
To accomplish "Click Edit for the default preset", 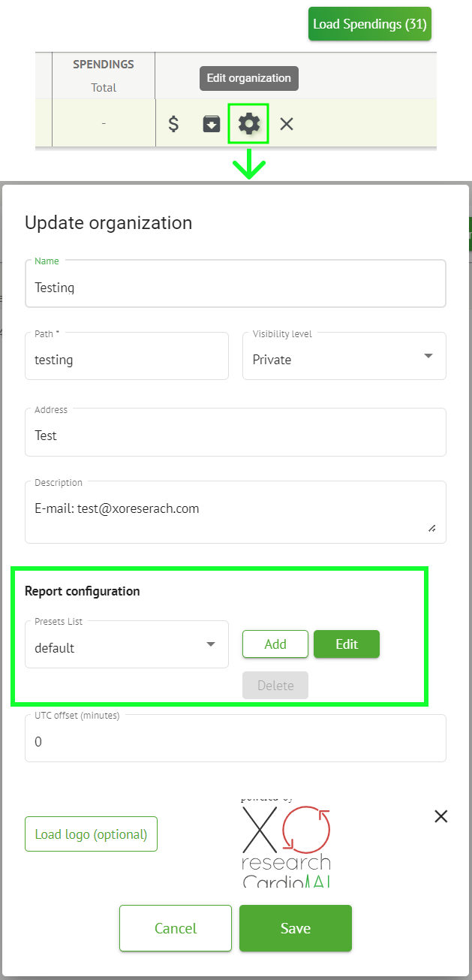I will click(347, 644).
